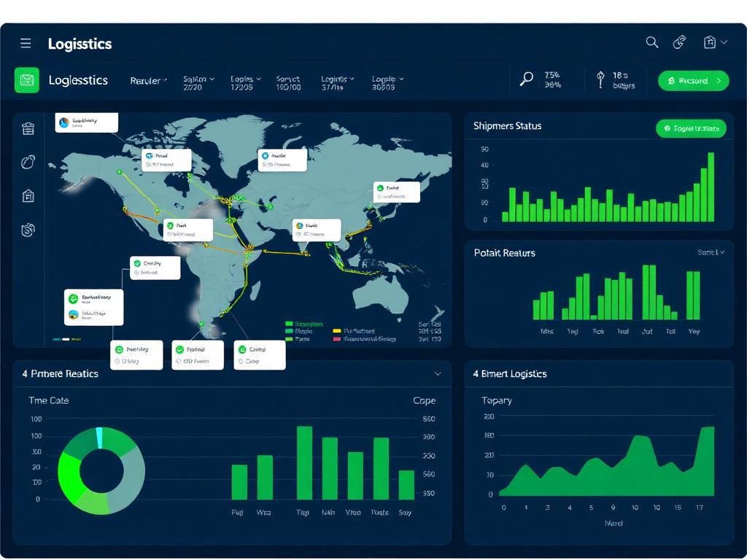Click the Yey bar in Potait Reaturs chart
747x560 pixels.
693,295
